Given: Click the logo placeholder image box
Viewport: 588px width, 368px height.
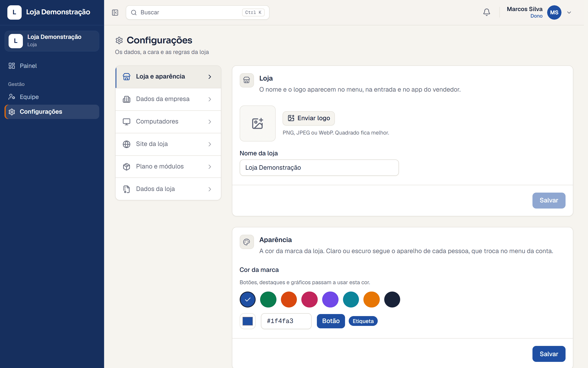Looking at the screenshot, I should (x=257, y=123).
